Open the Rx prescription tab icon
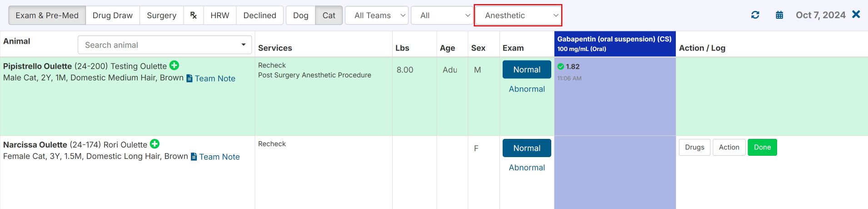Screen dimensions: 868x209 [x=194, y=15]
